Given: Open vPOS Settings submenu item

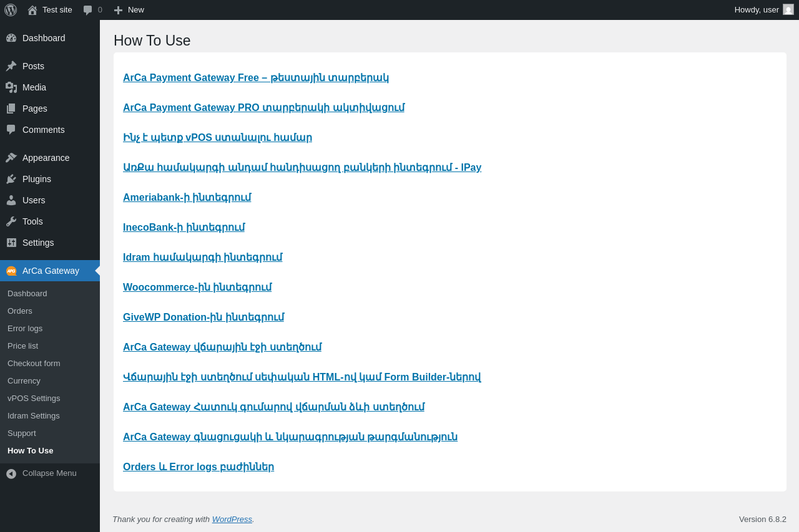Looking at the screenshot, I should coord(50,398).
